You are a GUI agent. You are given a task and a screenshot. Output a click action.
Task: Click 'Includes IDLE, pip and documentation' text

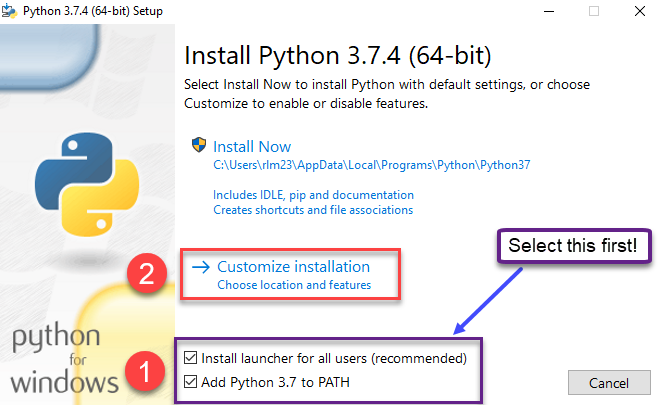click(313, 195)
